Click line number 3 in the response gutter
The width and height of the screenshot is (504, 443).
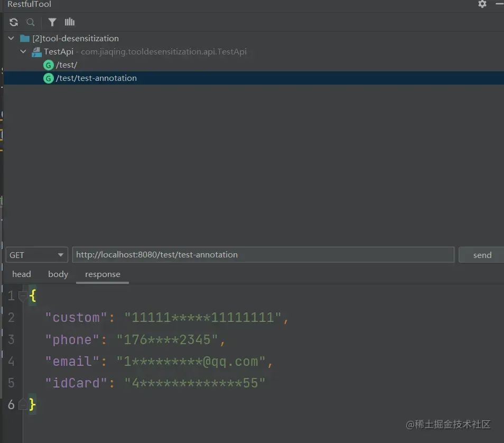[x=11, y=340]
